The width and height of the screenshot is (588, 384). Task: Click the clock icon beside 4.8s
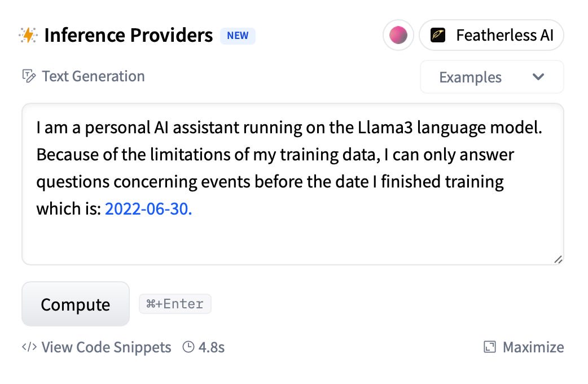pos(188,347)
